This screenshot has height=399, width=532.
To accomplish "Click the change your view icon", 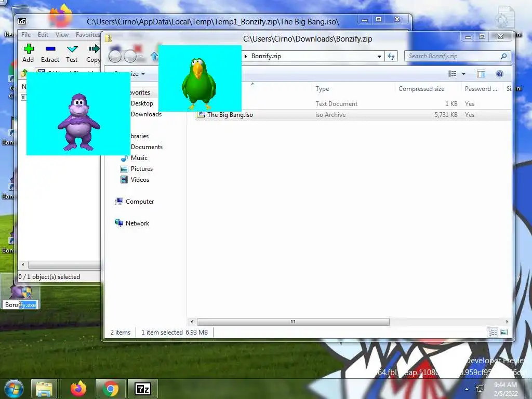I will point(453,74).
